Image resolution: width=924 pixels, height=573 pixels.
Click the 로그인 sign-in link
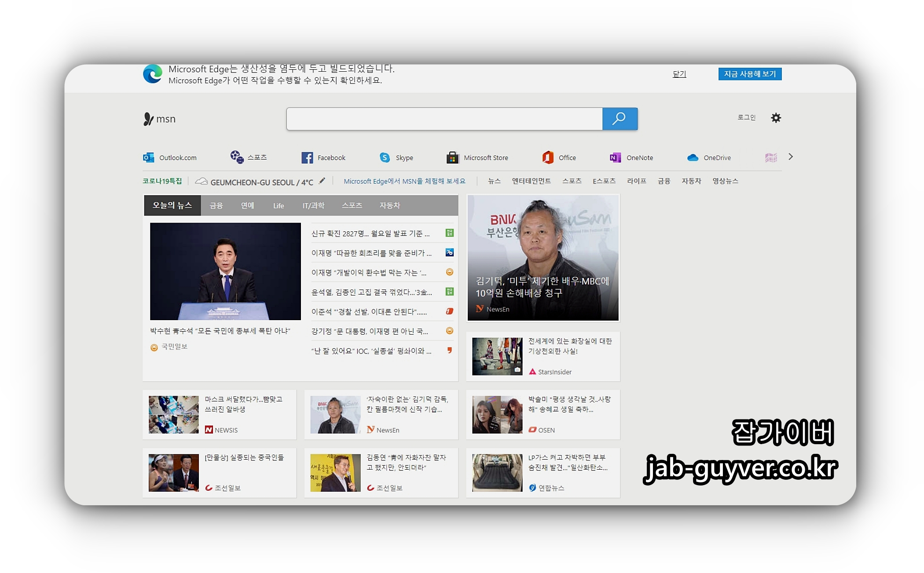[x=746, y=117]
